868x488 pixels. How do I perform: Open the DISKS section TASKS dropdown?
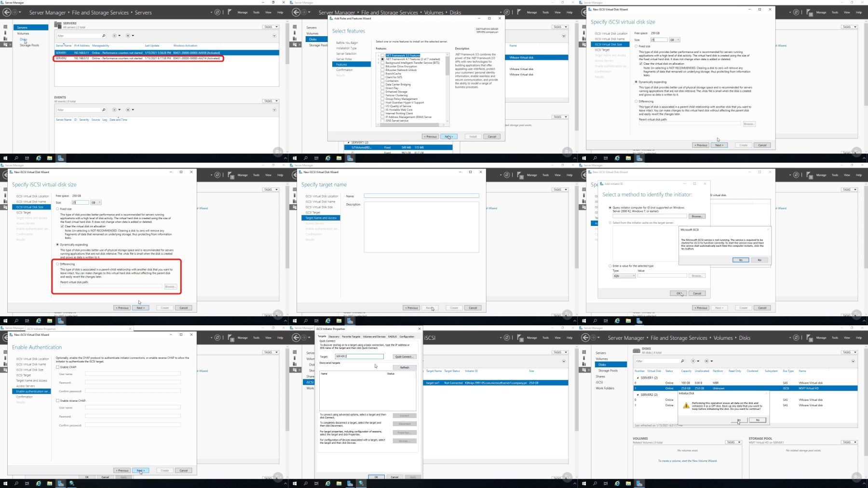tap(850, 352)
